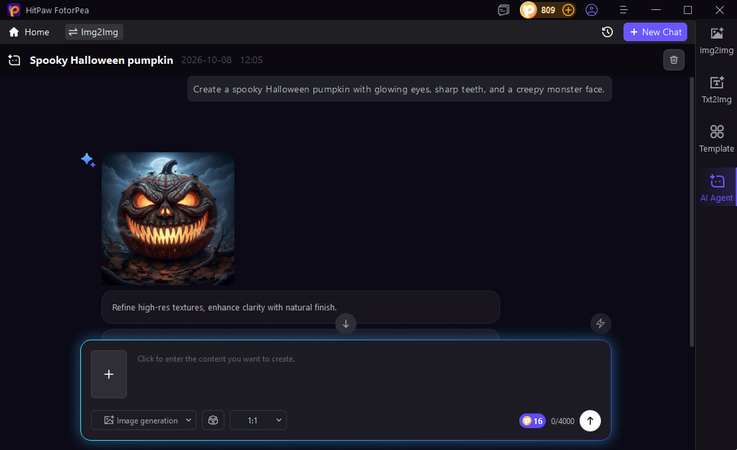Open the generated pumpkin image thumbnail

(168, 218)
